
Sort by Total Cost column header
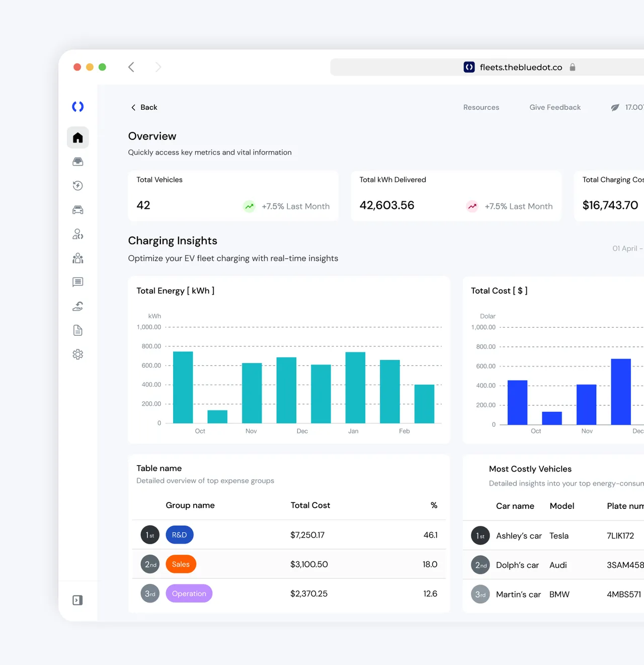click(310, 505)
